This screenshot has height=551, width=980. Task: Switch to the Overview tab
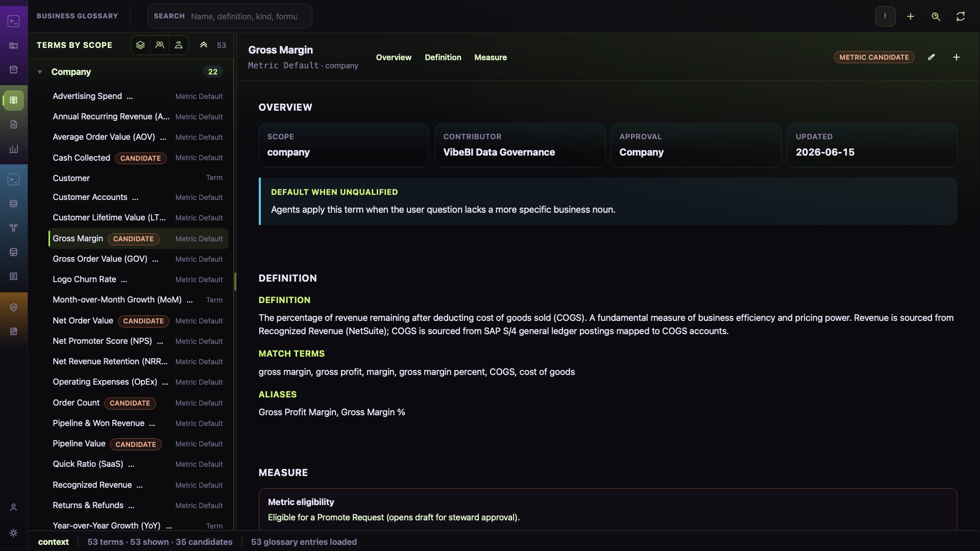pos(394,57)
